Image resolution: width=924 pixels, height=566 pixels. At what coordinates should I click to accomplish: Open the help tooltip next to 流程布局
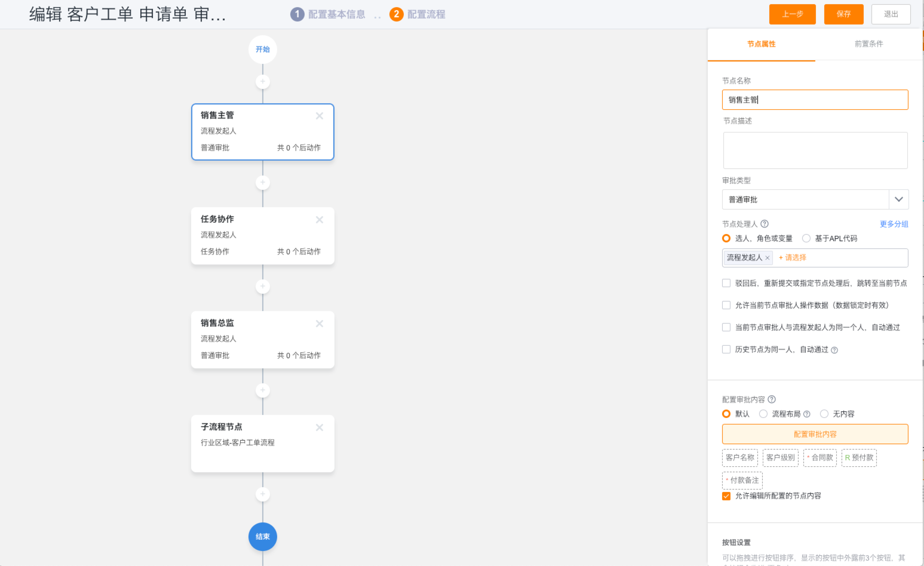807,414
